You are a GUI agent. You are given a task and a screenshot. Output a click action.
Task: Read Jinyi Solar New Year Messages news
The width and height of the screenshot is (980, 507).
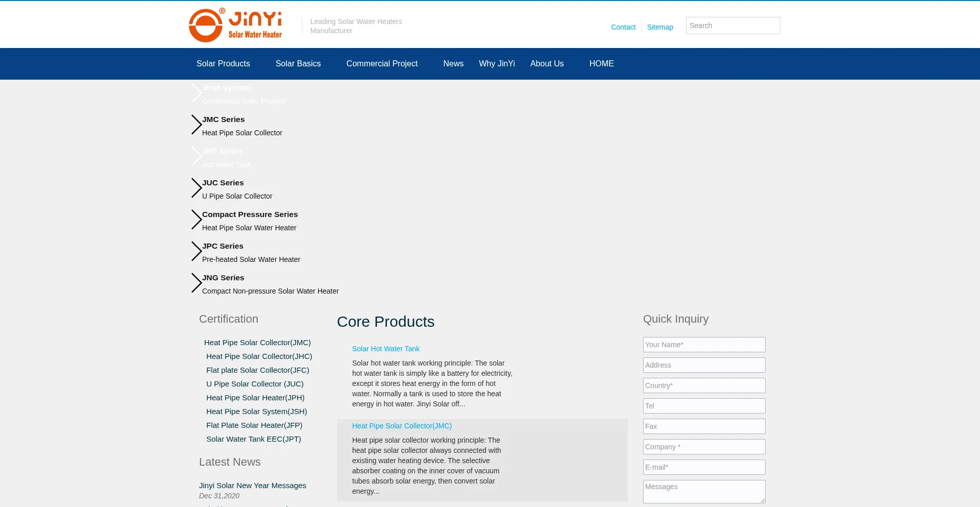(x=253, y=486)
